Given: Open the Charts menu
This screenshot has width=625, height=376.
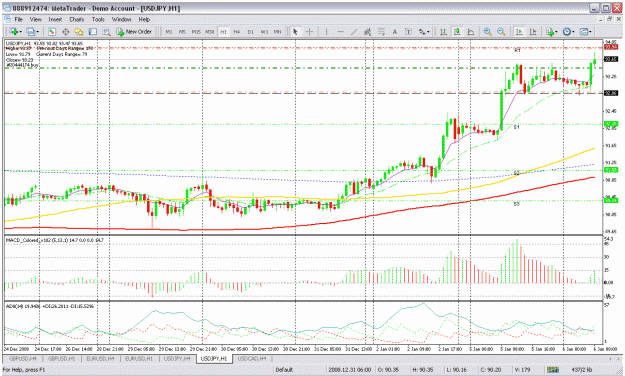Looking at the screenshot, I should (77, 19).
